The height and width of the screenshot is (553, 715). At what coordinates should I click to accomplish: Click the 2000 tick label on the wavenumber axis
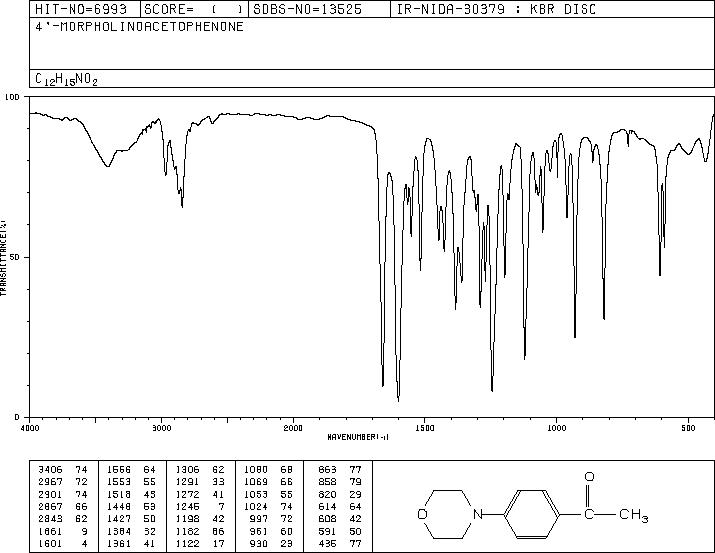[x=293, y=428]
